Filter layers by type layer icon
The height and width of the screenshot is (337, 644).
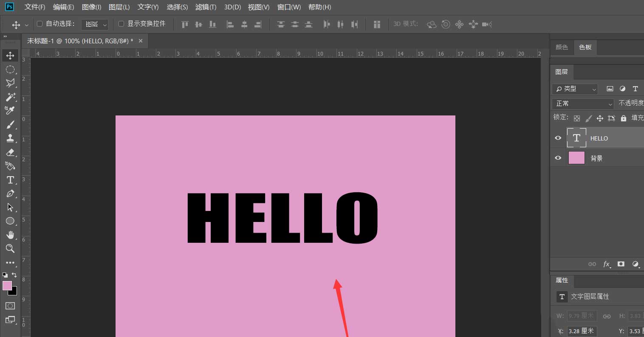pyautogui.click(x=635, y=89)
